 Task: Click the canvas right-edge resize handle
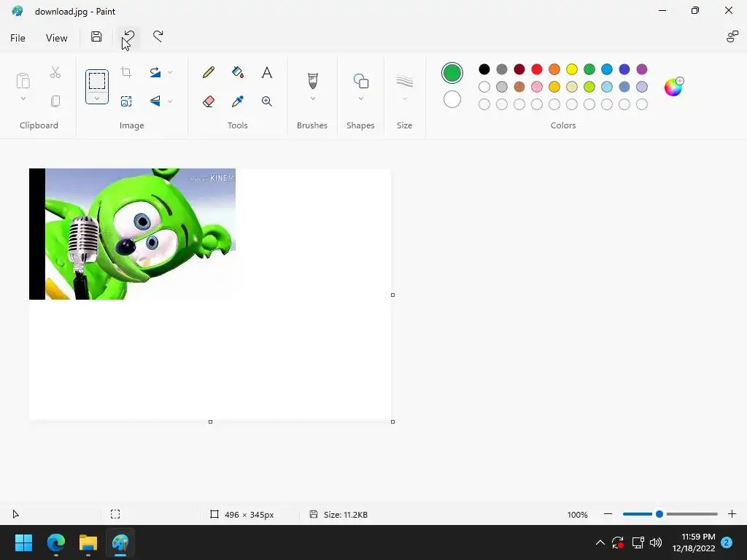392,295
